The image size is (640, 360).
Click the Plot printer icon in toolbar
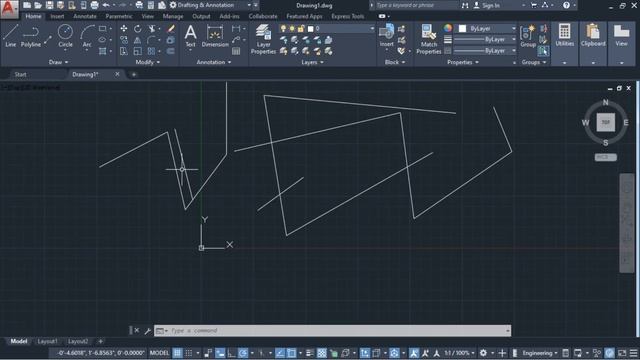[94, 5]
